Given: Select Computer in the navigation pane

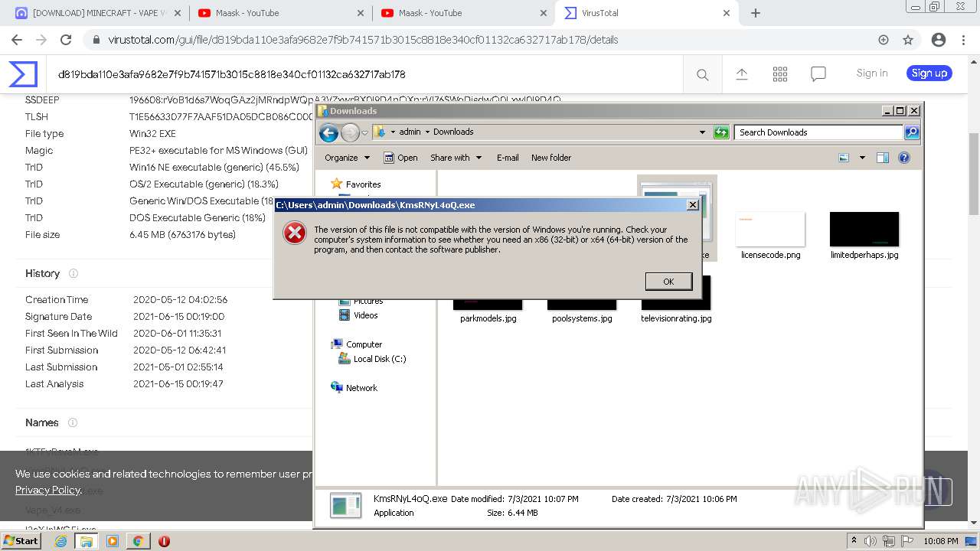Looking at the screenshot, I should [x=363, y=344].
